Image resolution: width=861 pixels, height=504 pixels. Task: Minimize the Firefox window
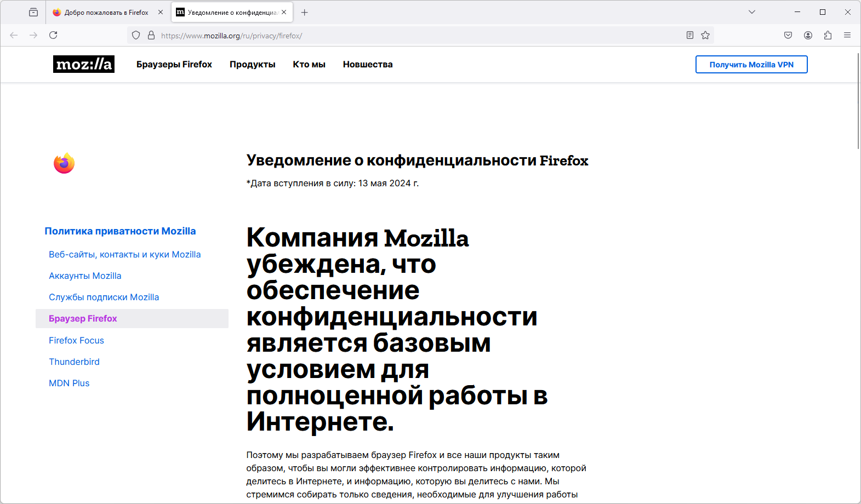[x=797, y=12]
